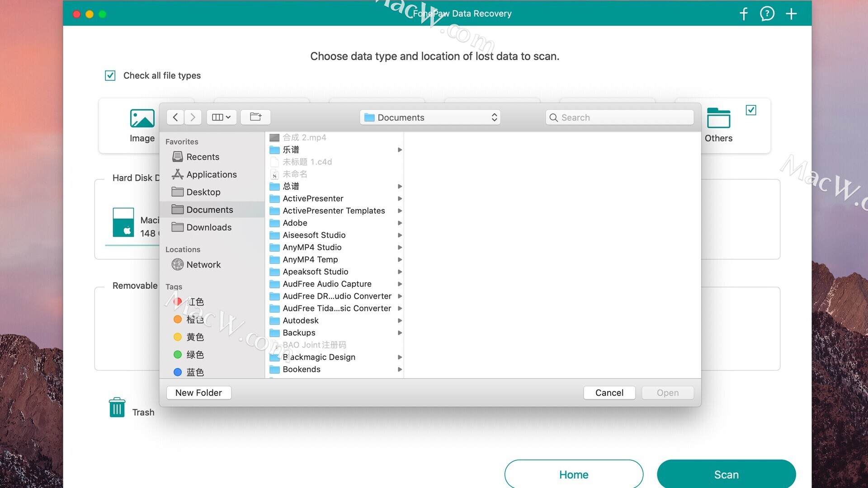The width and height of the screenshot is (868, 488).
Task: Click the plus icon in title bar
Action: (791, 14)
